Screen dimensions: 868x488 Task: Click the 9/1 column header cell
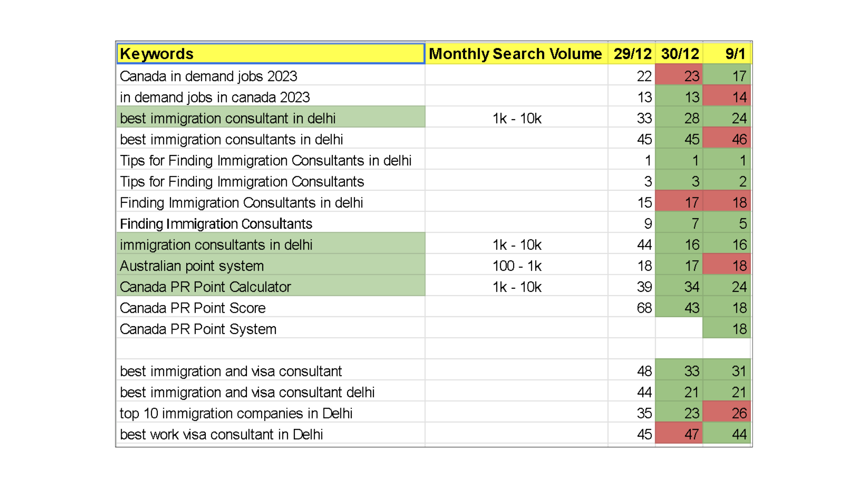point(727,54)
